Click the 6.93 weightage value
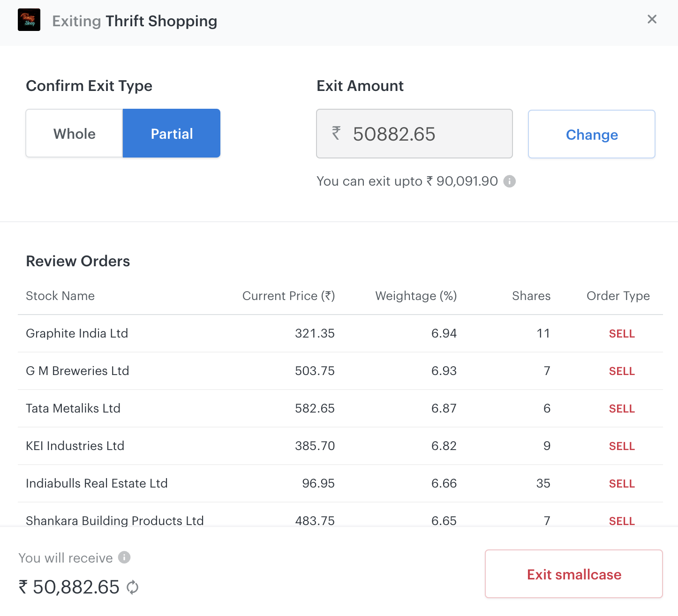This screenshot has height=616, width=678. point(444,371)
